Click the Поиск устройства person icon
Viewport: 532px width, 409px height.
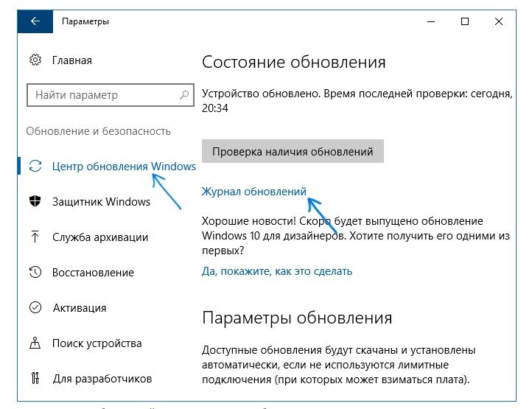coord(35,343)
